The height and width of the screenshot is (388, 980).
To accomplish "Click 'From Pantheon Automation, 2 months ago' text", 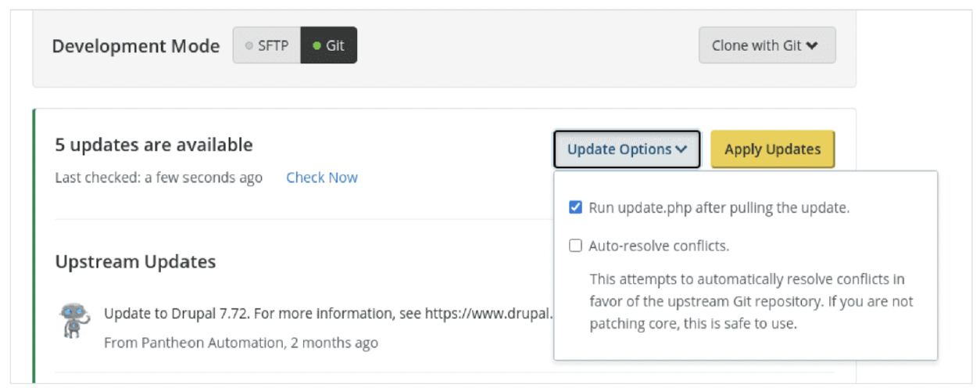I will (x=241, y=343).
